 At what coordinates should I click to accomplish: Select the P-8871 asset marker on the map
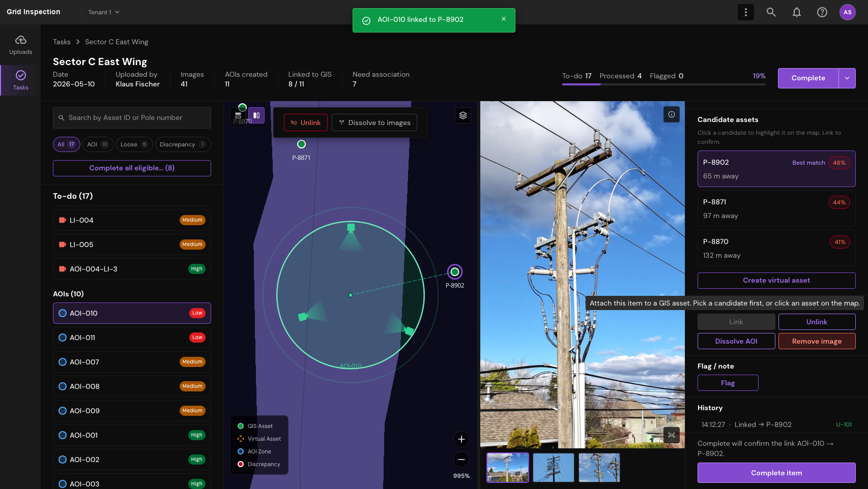click(301, 144)
